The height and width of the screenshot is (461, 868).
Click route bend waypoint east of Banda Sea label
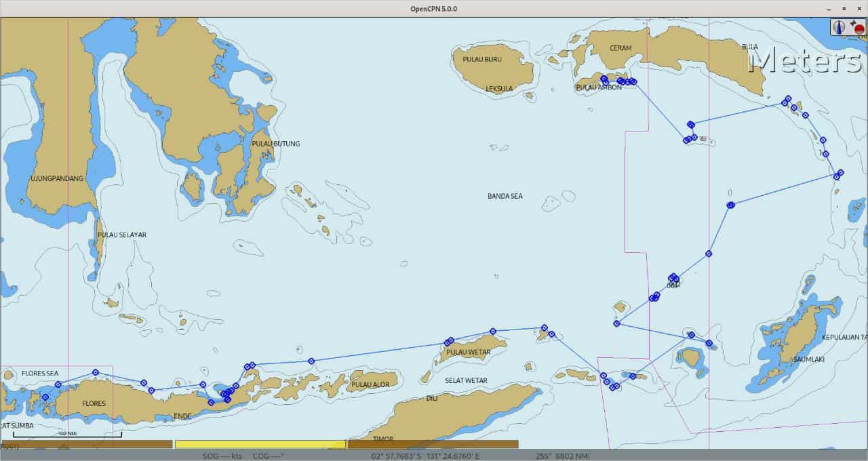730,205
